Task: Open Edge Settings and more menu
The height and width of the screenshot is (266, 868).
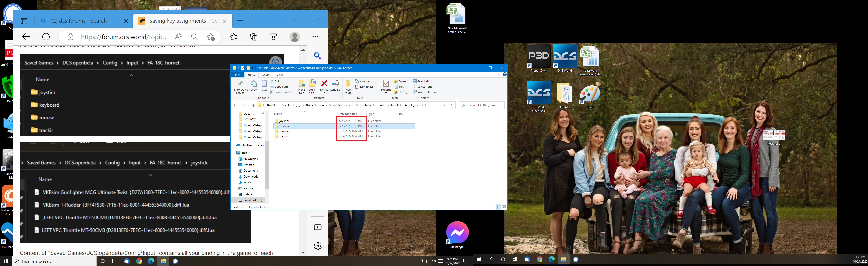Action: 315,37
